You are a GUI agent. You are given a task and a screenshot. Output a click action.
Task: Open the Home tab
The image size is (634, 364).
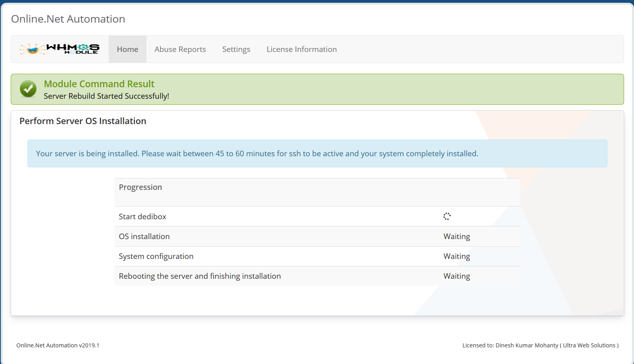(x=127, y=49)
